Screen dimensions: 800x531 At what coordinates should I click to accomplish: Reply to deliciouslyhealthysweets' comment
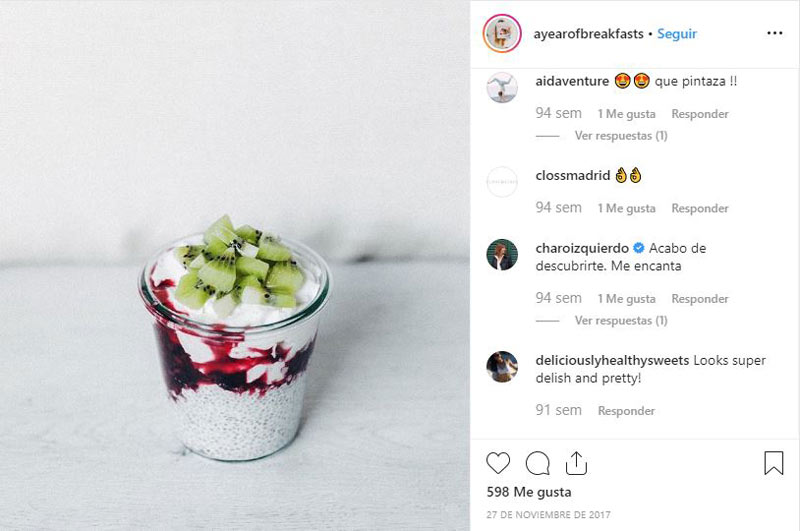(x=626, y=411)
